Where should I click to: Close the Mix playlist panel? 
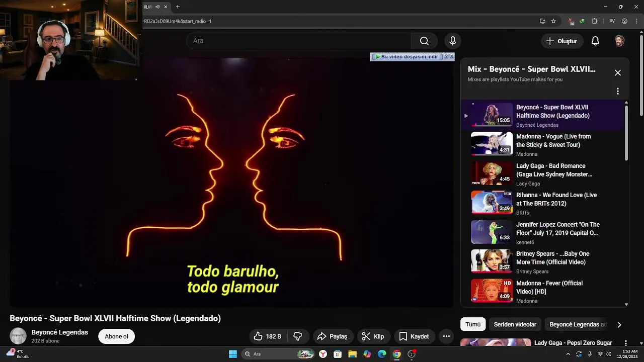618,73
